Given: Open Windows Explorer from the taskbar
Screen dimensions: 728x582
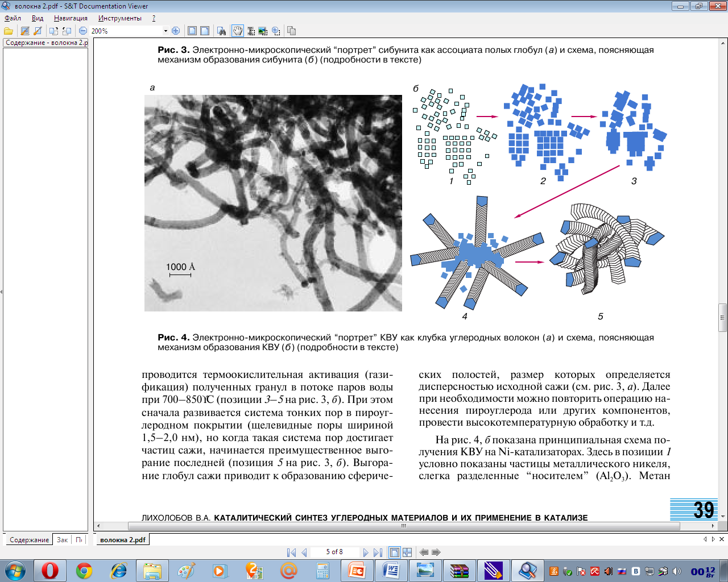Looking at the screenshot, I should pyautogui.click(x=152, y=570).
